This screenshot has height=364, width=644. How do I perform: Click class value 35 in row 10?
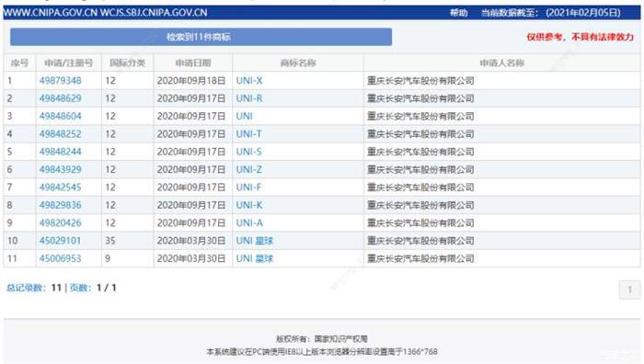(x=110, y=241)
